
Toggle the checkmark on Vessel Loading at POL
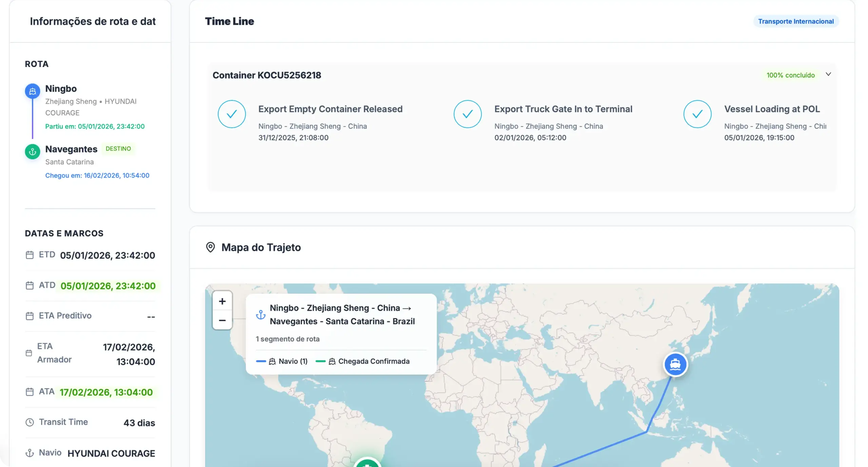pyautogui.click(x=697, y=114)
